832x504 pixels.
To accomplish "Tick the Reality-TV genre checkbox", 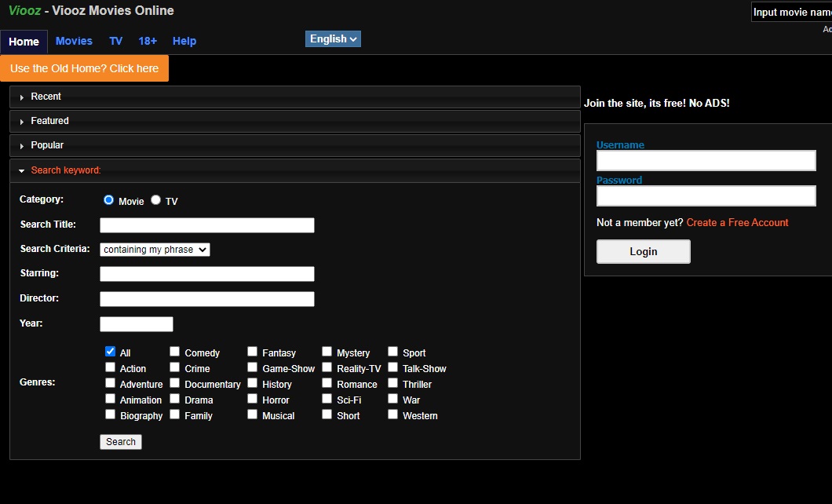I will pyautogui.click(x=327, y=367).
